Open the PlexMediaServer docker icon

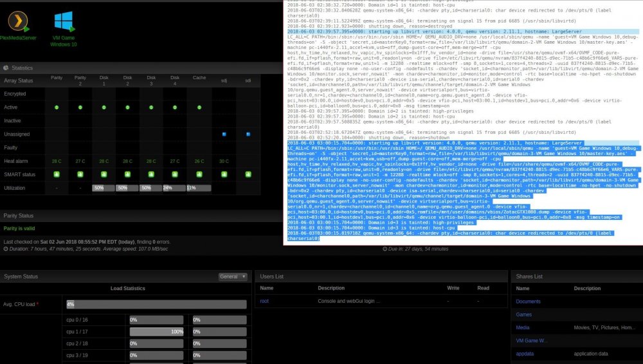pos(17,21)
